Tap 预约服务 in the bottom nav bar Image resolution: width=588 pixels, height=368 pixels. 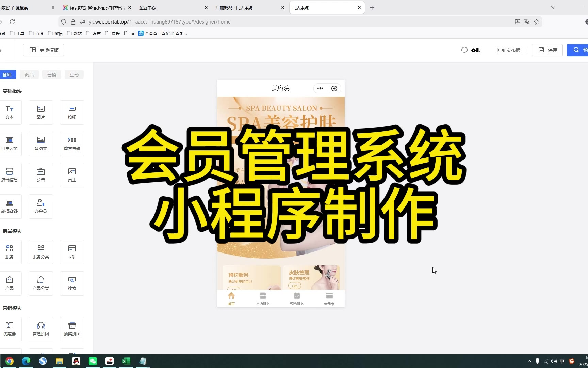(x=297, y=298)
